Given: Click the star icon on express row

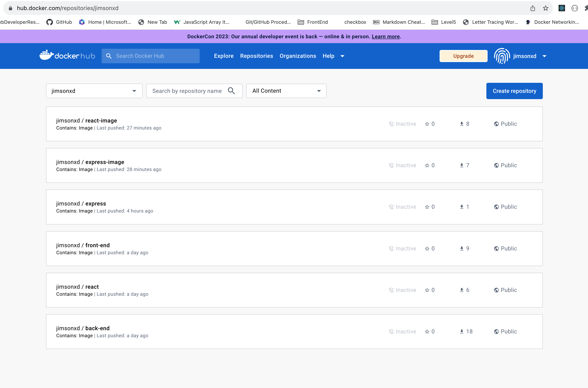Looking at the screenshot, I should coord(427,207).
